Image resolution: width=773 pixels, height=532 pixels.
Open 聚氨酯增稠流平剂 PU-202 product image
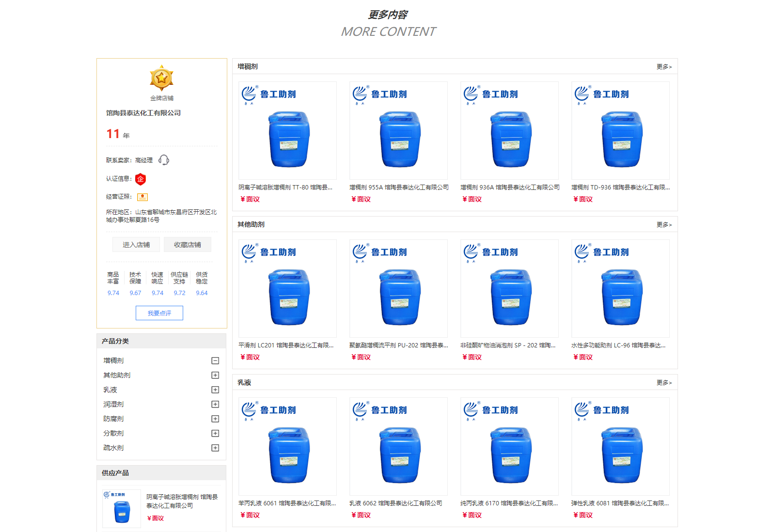pyautogui.click(x=398, y=288)
